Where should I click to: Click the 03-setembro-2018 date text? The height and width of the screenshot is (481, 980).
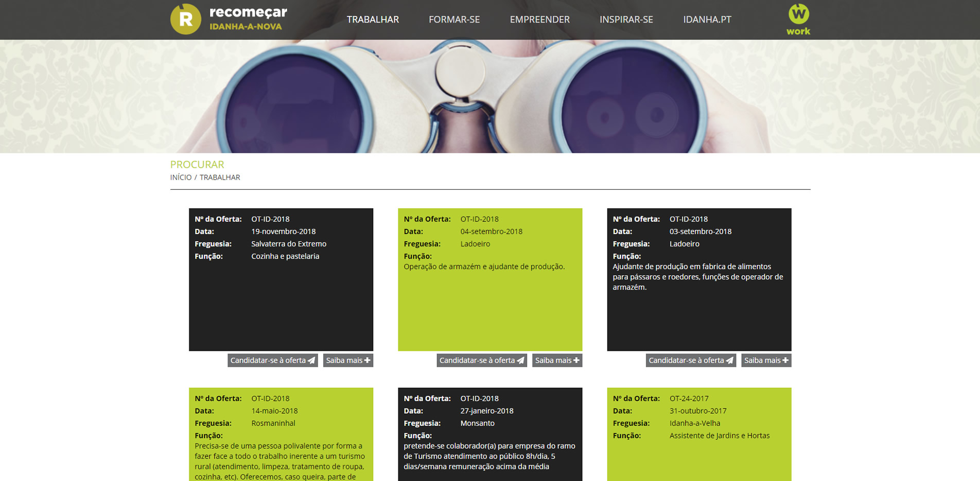[701, 231]
